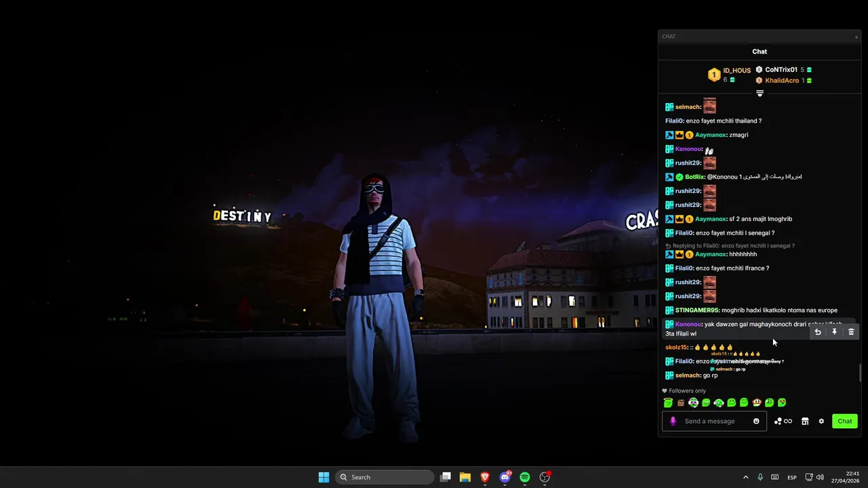Click the Followers only indicator
This screenshot has height=488, width=868.
click(684, 391)
